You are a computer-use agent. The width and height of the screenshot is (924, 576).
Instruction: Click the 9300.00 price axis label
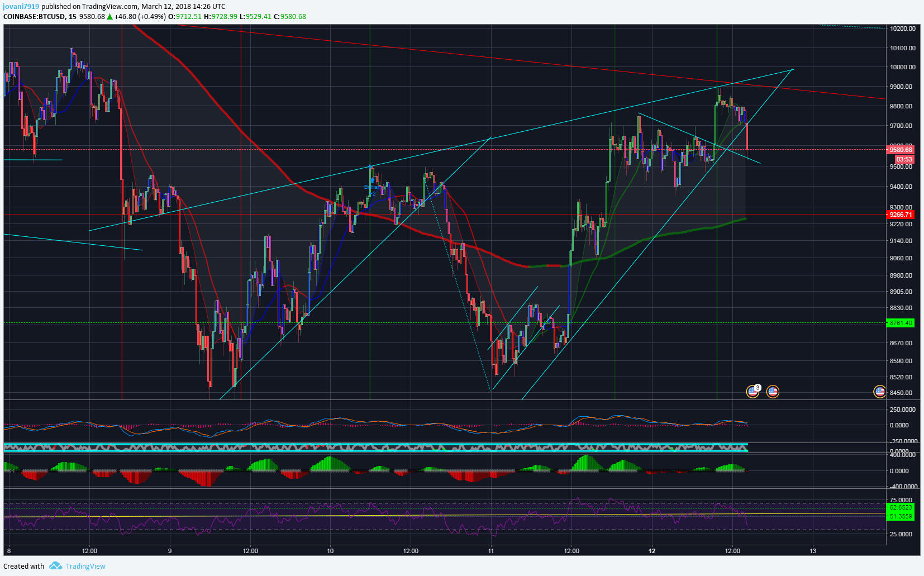coord(901,207)
